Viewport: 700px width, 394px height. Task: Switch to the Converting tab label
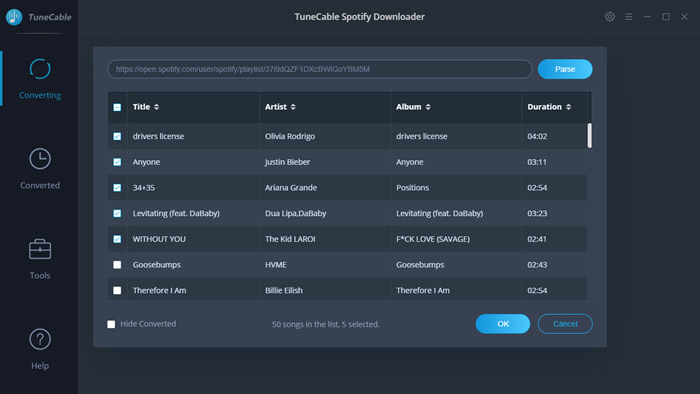pos(40,95)
